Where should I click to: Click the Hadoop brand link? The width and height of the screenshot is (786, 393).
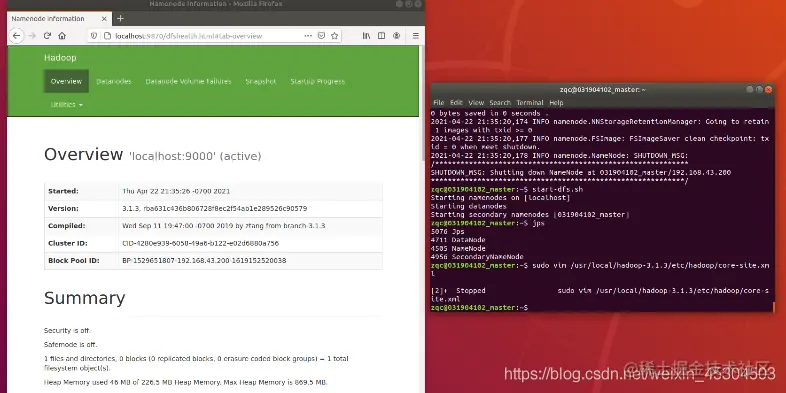tap(60, 58)
